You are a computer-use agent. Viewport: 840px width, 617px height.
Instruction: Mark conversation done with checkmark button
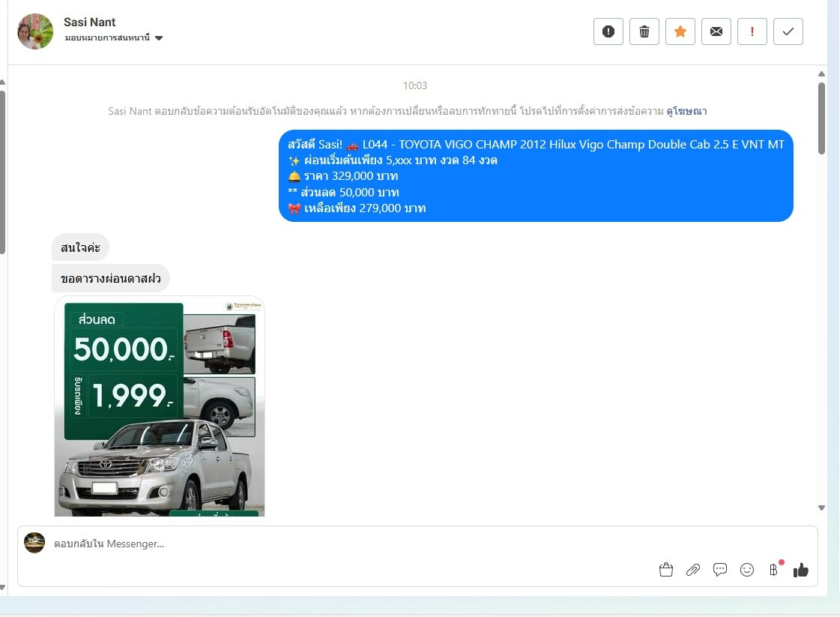(x=788, y=31)
